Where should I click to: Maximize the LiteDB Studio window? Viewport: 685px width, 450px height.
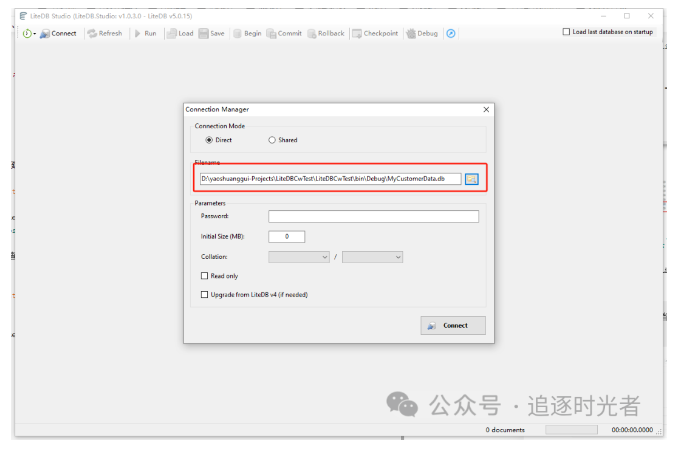627,16
